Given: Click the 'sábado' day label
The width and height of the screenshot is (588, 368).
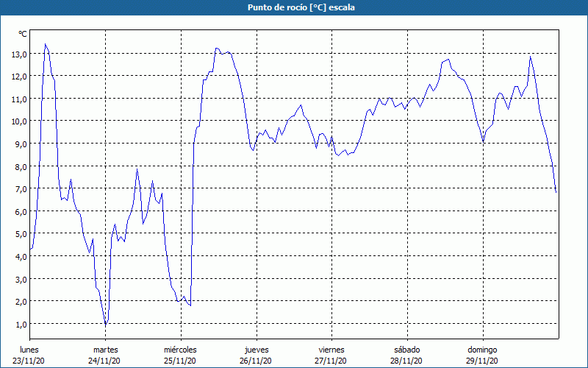Looking at the screenshot, I should [407, 350].
